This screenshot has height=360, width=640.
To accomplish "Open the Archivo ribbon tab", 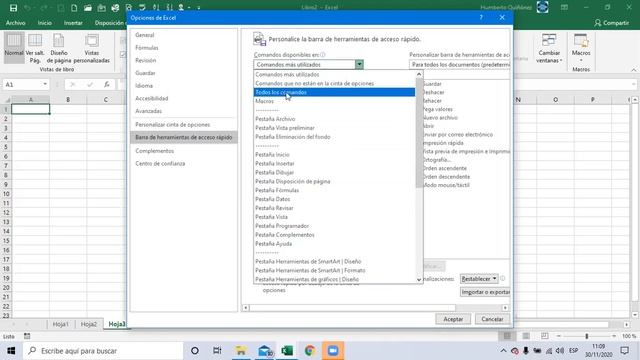I will pyautogui.click(x=16, y=23).
